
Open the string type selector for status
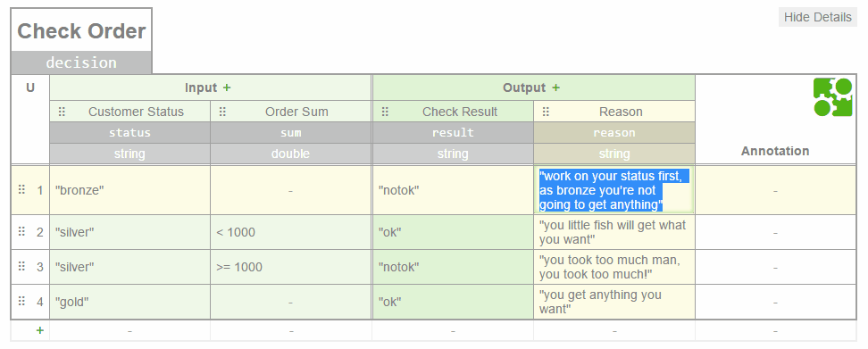[x=129, y=154]
